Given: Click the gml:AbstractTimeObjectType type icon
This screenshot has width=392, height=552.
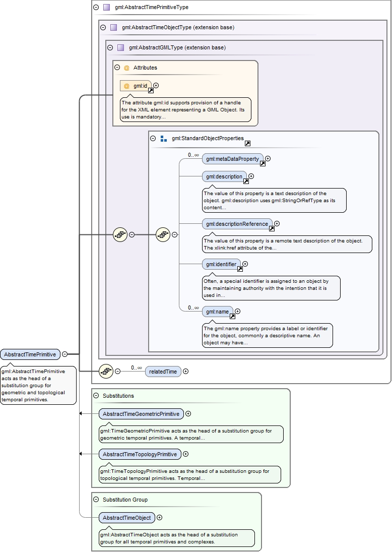Looking at the screenshot, I should (x=114, y=27).
